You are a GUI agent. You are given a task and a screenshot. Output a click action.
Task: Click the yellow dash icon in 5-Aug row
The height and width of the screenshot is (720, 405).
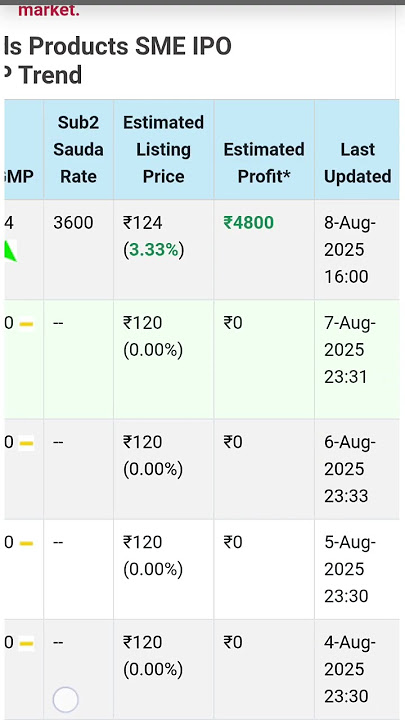point(26,543)
